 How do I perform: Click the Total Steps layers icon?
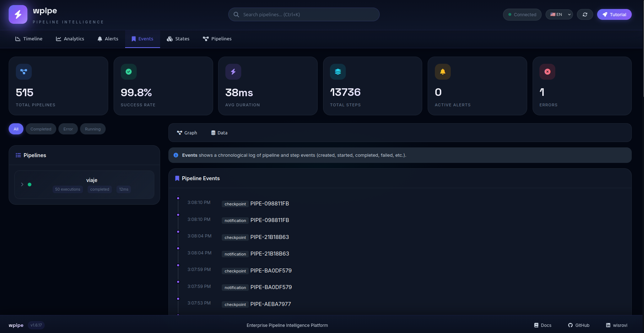pos(338,72)
